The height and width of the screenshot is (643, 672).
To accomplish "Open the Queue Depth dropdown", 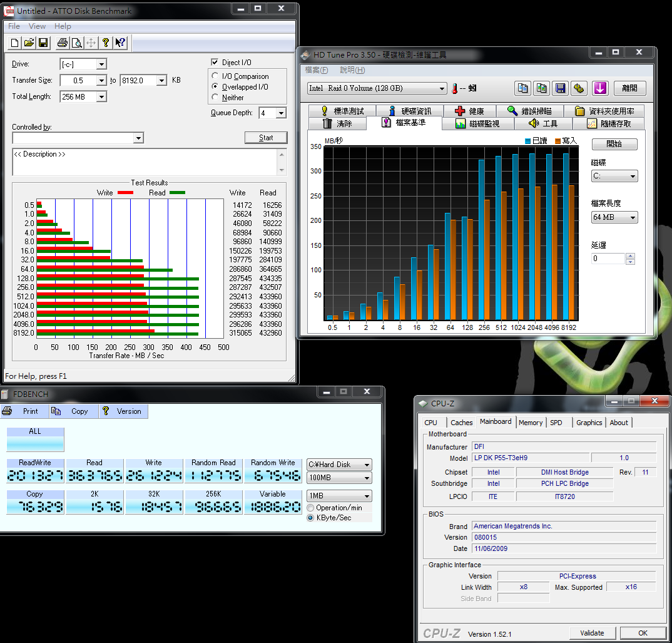I will 280,113.
